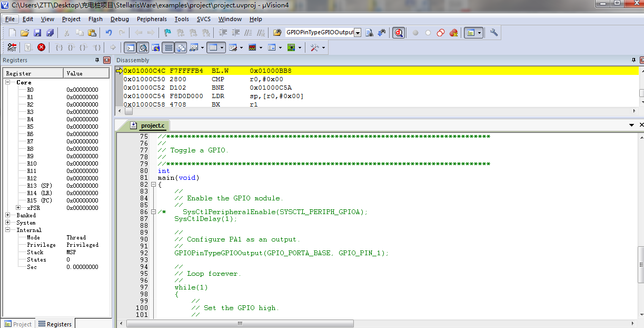Viewport: 644px width, 328px height.
Task: Open the Flash menu
Action: coord(95,19)
